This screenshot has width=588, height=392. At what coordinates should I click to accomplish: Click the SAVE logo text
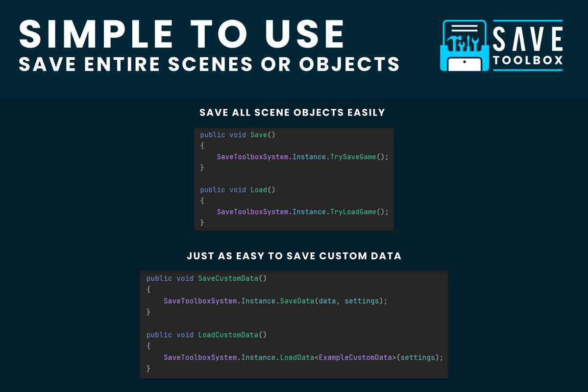click(528, 39)
